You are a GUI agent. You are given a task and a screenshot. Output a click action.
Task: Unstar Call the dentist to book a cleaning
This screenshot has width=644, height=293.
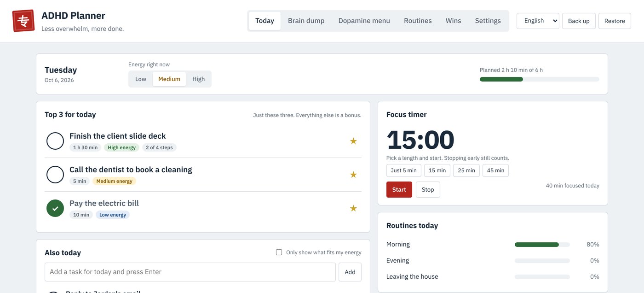tap(353, 175)
